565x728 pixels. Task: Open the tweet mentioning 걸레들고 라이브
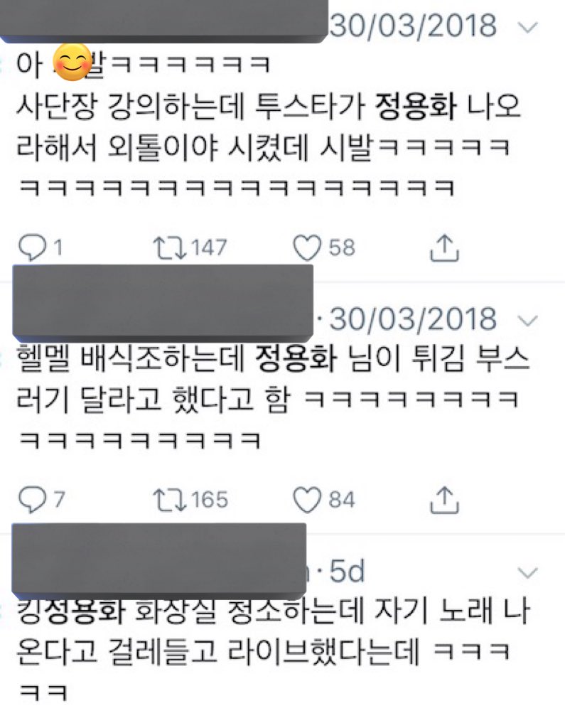(273, 651)
